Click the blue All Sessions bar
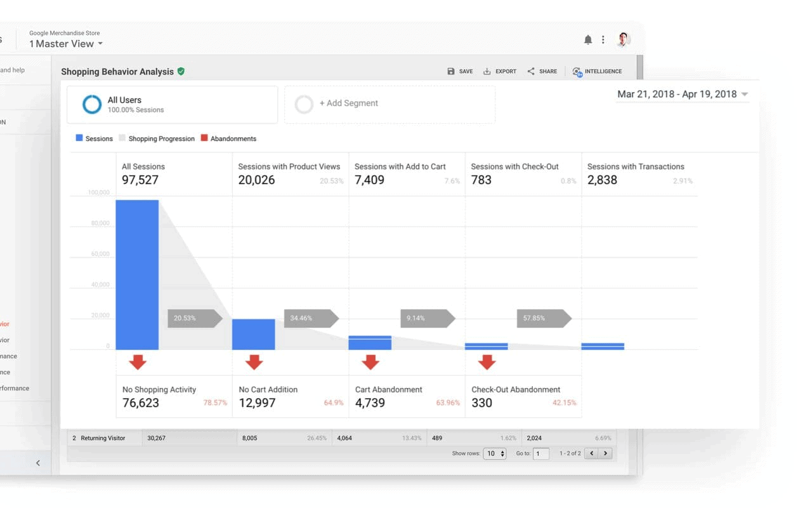This screenshot has width=812, height=508. click(137, 274)
